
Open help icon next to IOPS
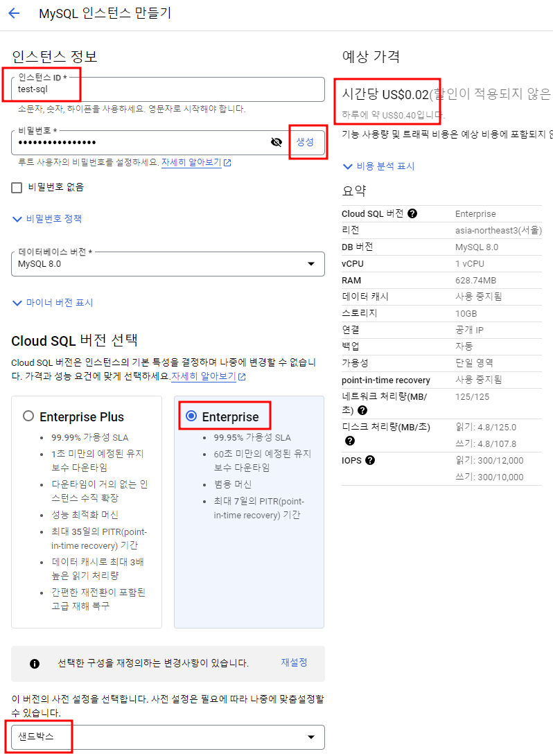(370, 460)
